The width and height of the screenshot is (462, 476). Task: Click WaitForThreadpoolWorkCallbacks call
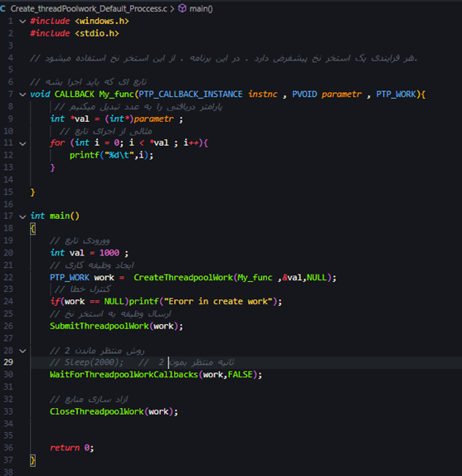124,375
